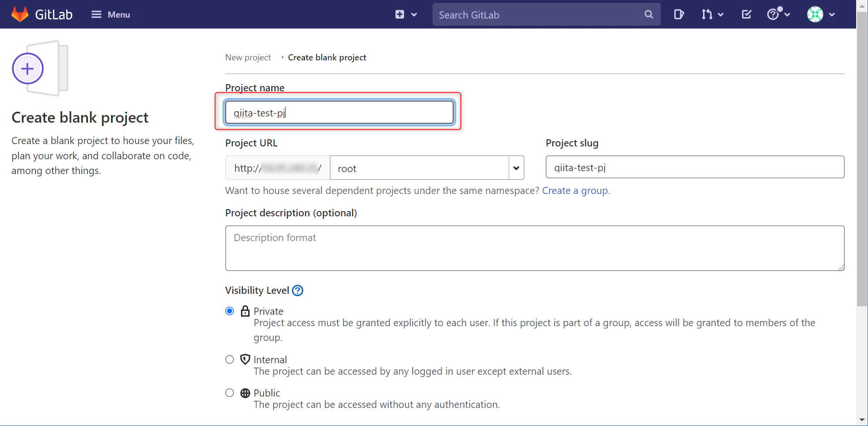Click the page vertical scrollbar thumb
The image size is (868, 426).
862,159
